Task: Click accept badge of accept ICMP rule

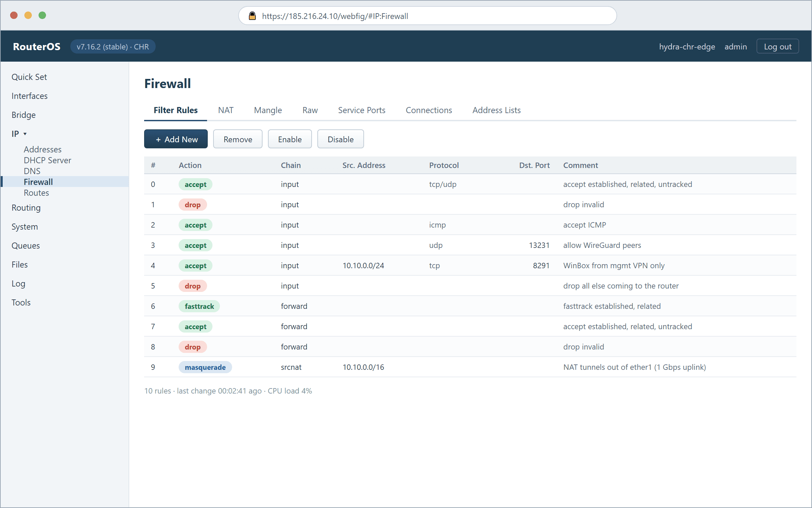Action: (195, 225)
